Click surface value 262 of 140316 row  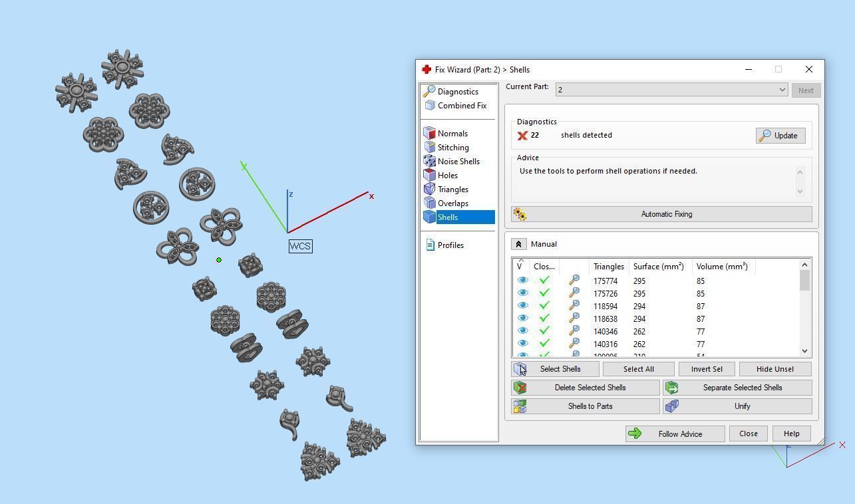[639, 344]
